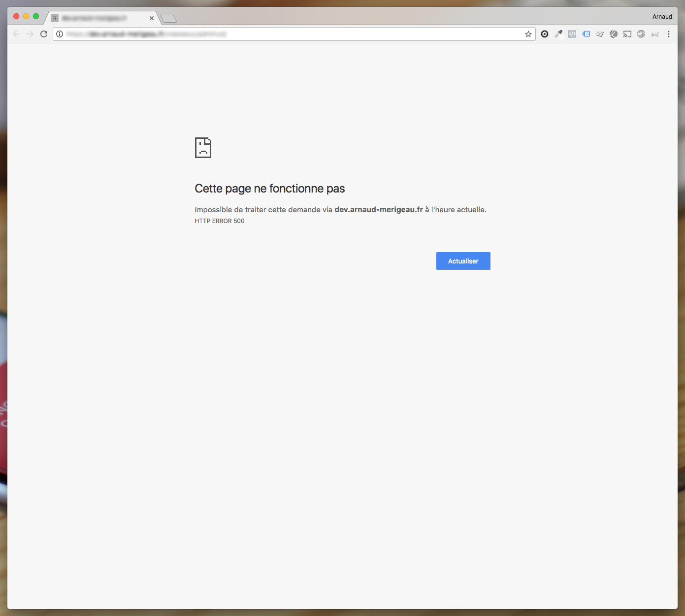Image resolution: width=685 pixels, height=616 pixels.
Task: Open a new tab
Action: click(169, 19)
